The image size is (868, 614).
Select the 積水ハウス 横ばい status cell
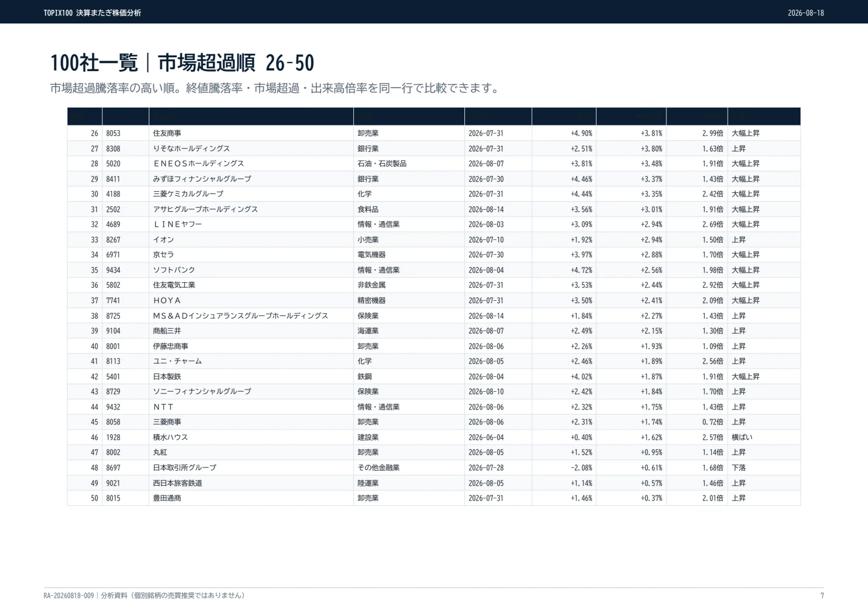point(742,437)
